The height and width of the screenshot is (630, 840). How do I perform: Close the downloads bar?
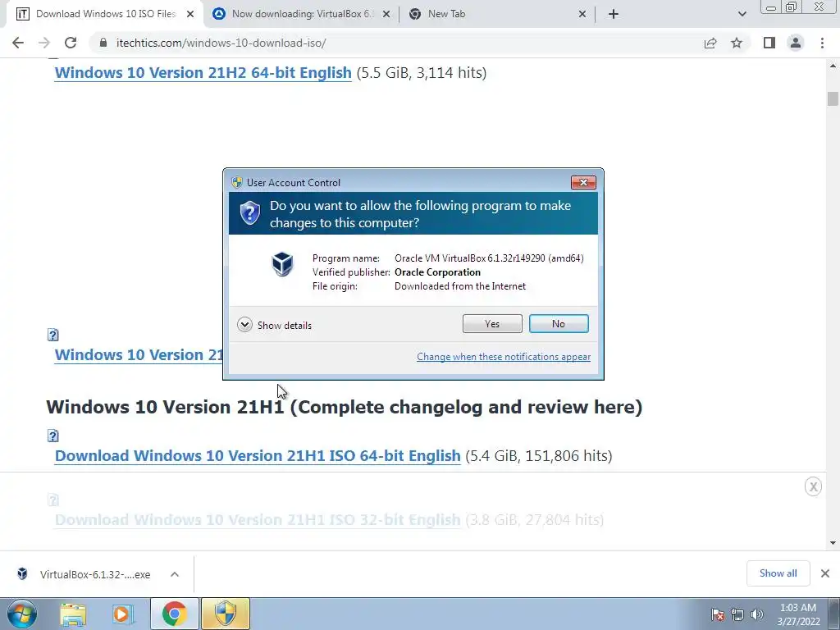(825, 573)
